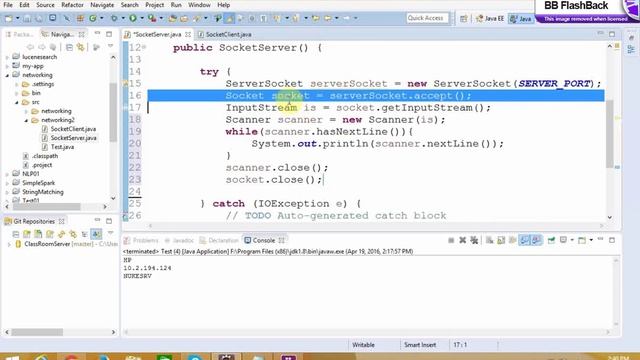Click Smart Insert in the status bar
Screen dimensions: 640x360
[420, 345]
